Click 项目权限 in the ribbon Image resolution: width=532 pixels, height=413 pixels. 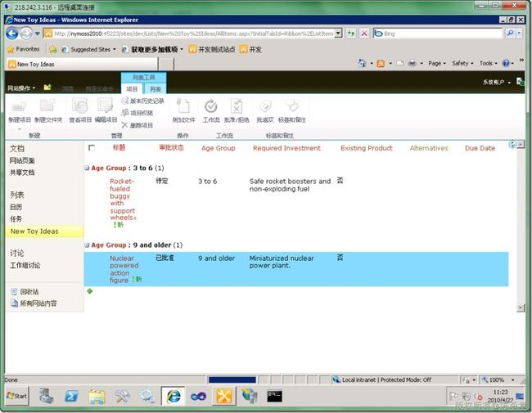point(138,113)
